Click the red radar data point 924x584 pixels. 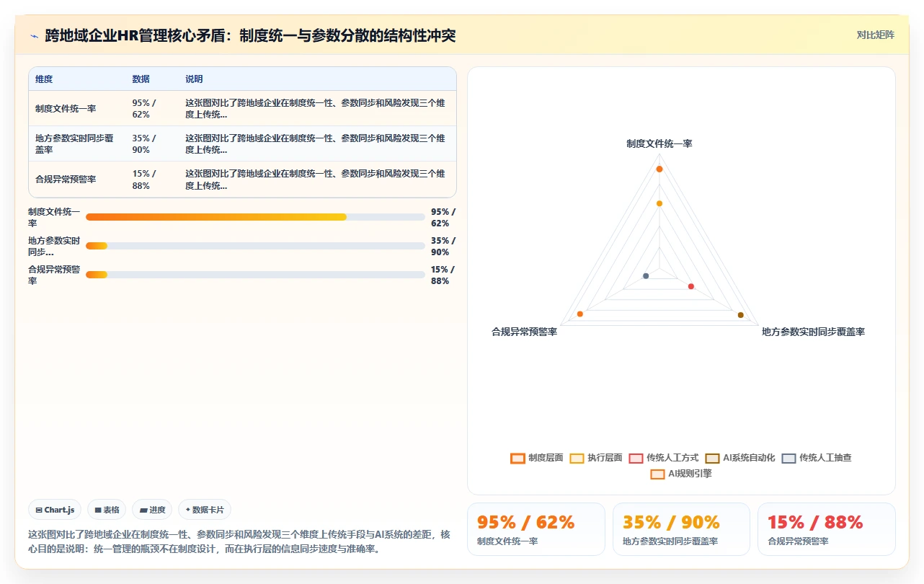[690, 287]
